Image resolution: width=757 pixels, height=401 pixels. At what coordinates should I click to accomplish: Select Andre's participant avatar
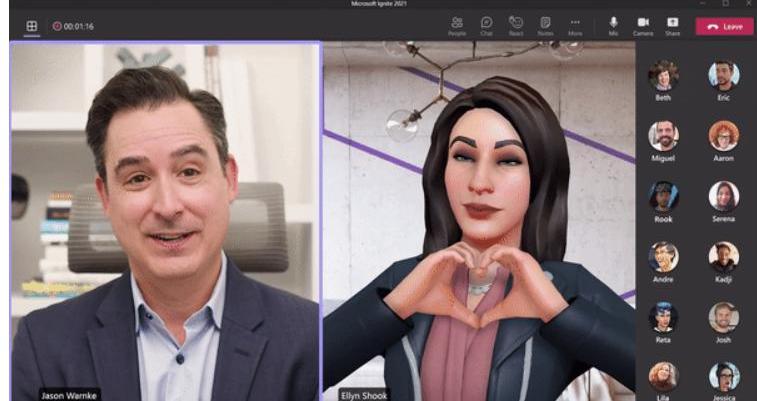[663, 257]
